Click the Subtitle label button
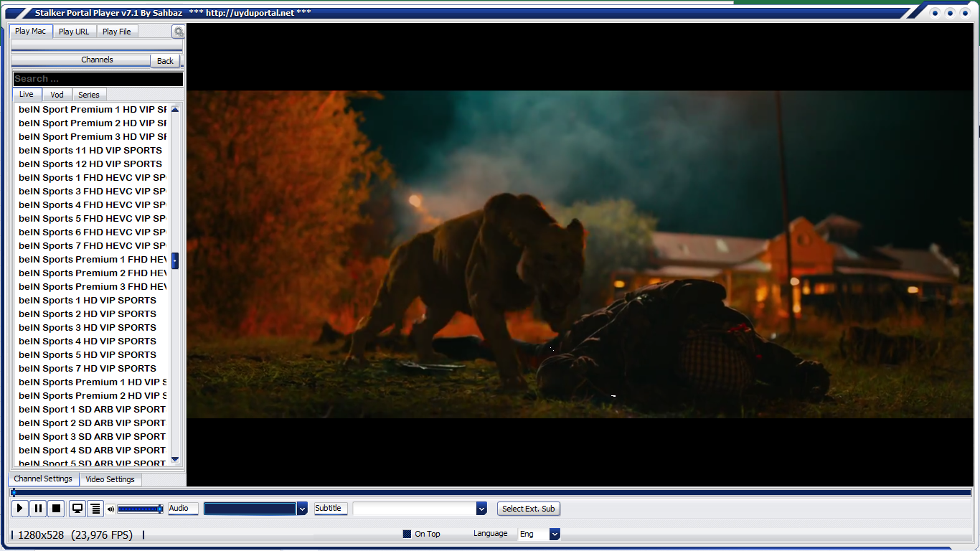Image resolution: width=980 pixels, height=551 pixels. point(331,508)
